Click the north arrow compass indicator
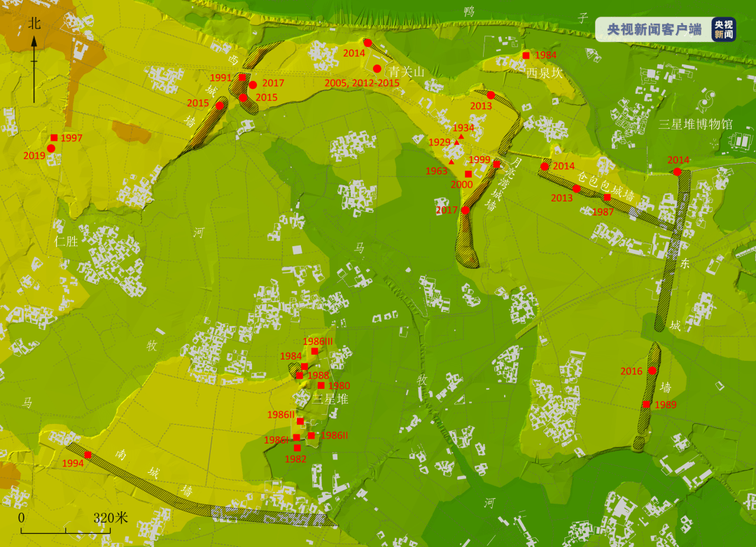This screenshot has width=756, height=547. click(x=35, y=63)
